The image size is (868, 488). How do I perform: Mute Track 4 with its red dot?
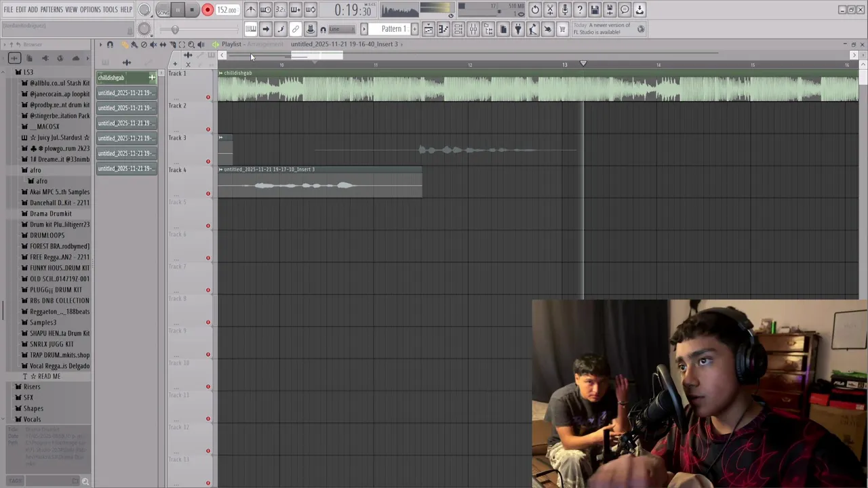pyautogui.click(x=208, y=194)
